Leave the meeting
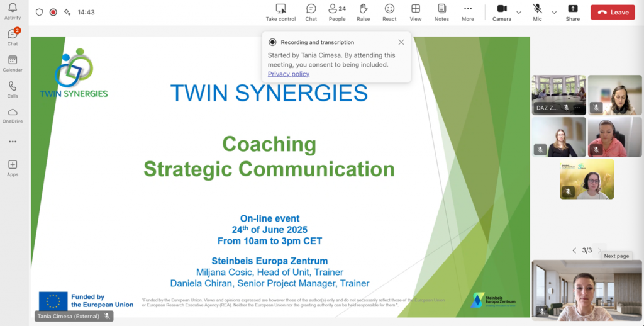Viewport: 644px width, 326px height. [x=613, y=13]
